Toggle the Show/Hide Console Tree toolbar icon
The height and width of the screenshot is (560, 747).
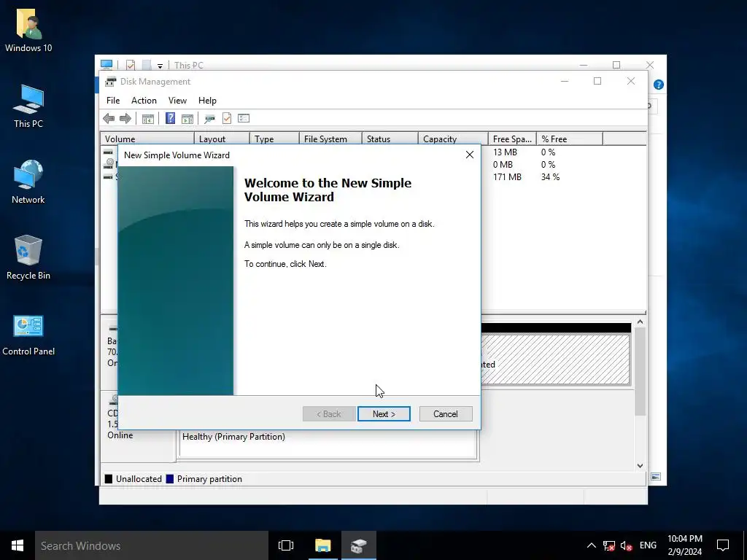(x=147, y=119)
